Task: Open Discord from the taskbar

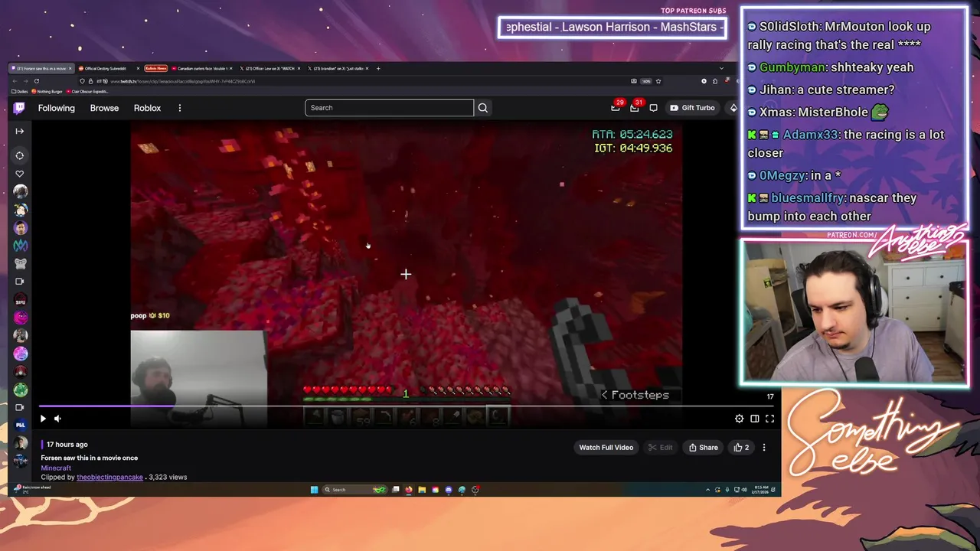Action: coord(449,490)
